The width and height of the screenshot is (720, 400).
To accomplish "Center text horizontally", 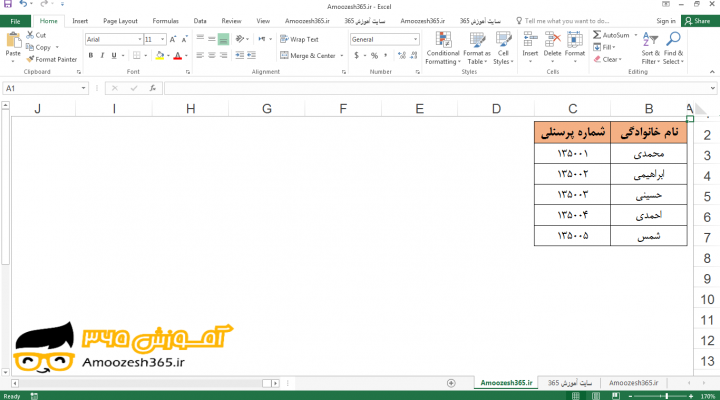I will [x=212, y=55].
